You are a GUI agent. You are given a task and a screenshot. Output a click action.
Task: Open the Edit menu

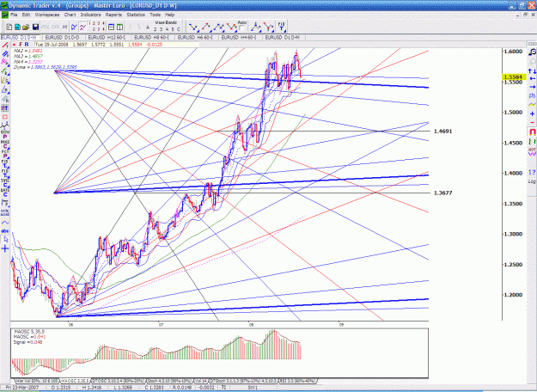tap(26, 15)
